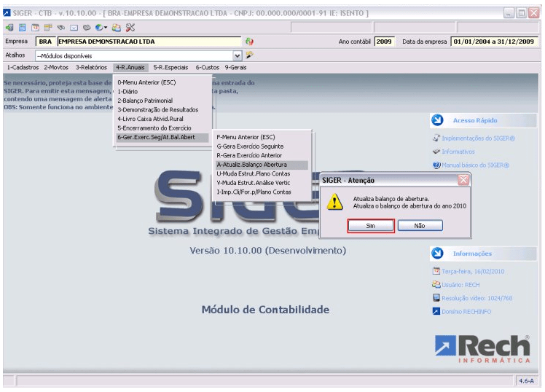Open the 6-Custos menu

(208, 68)
